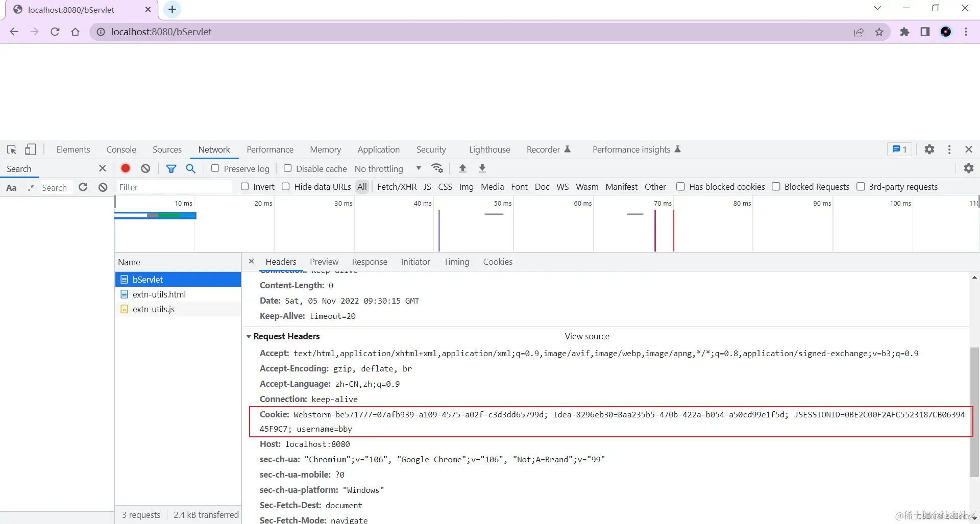
Task: Go back in browser history
Action: tap(14, 32)
